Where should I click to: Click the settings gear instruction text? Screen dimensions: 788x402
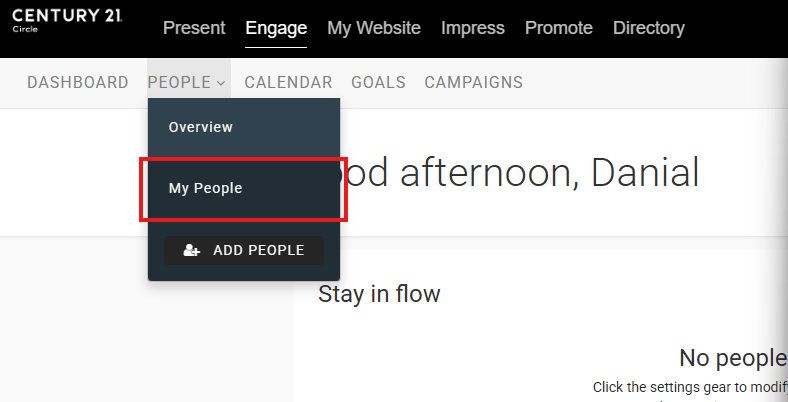click(690, 387)
